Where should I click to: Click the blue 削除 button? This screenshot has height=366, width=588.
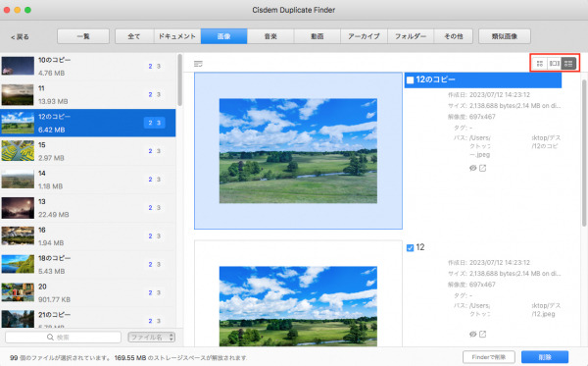545,357
